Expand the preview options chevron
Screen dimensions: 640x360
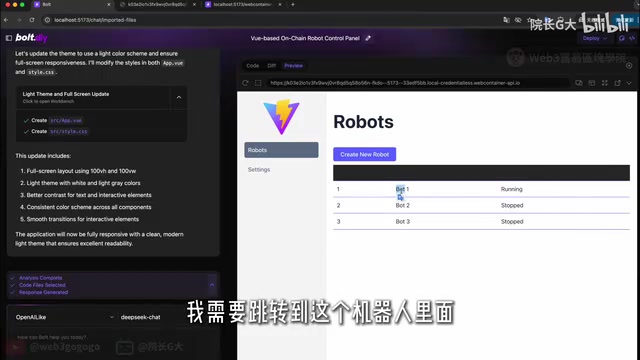[629, 83]
